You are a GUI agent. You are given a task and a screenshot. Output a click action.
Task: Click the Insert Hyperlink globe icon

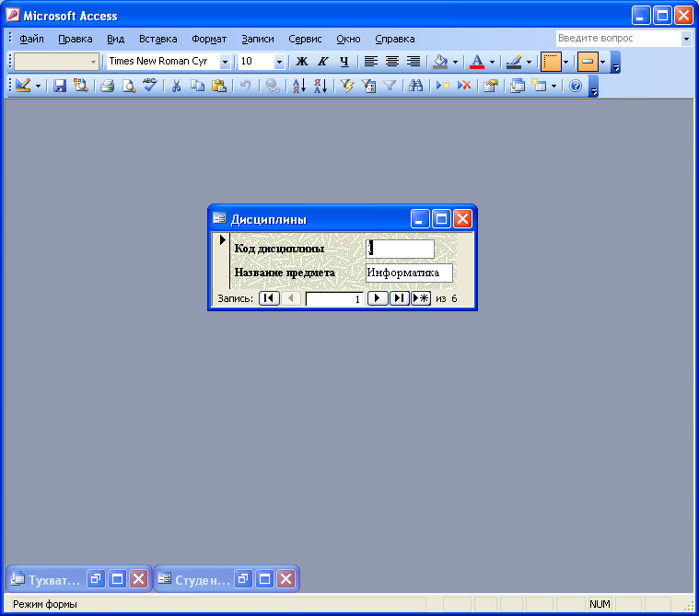pos(272,85)
